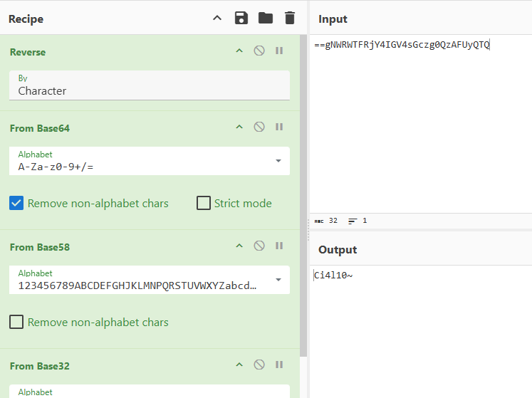Disable the From Base64 operation
This screenshot has width=532, height=398.
(259, 127)
